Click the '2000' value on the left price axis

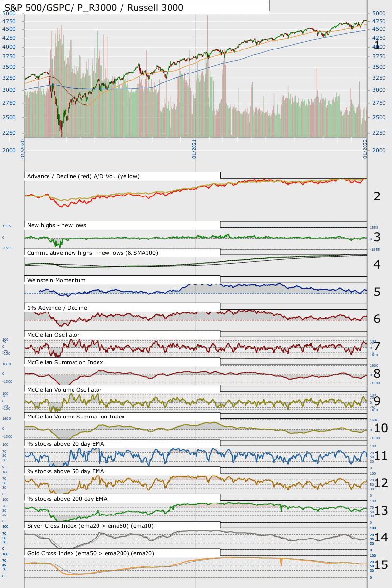[8, 150]
